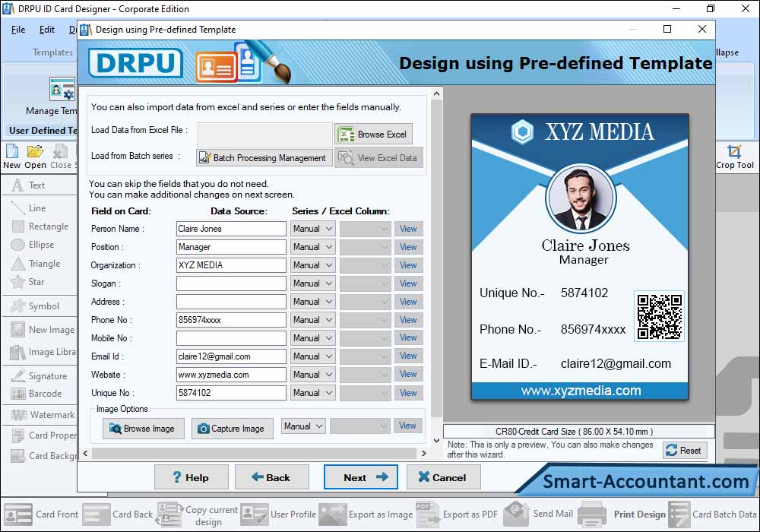Open Card Background settings
This screenshot has height=532, width=760.
point(43,455)
